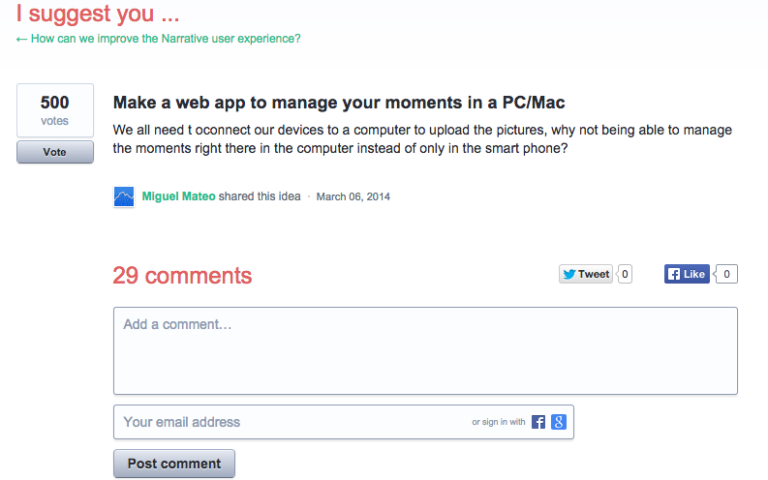Image resolution: width=768 pixels, height=480 pixels.
Task: Click the 500 votes counter box
Action: [x=55, y=110]
